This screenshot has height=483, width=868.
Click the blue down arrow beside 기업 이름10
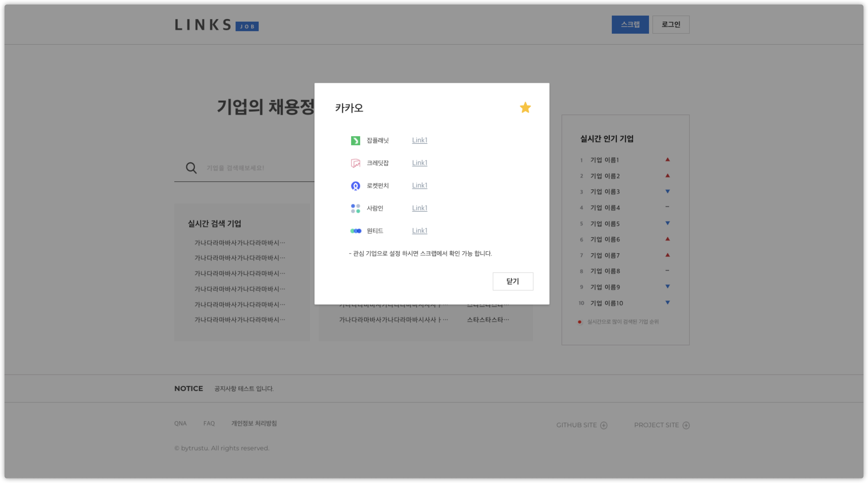pyautogui.click(x=668, y=303)
